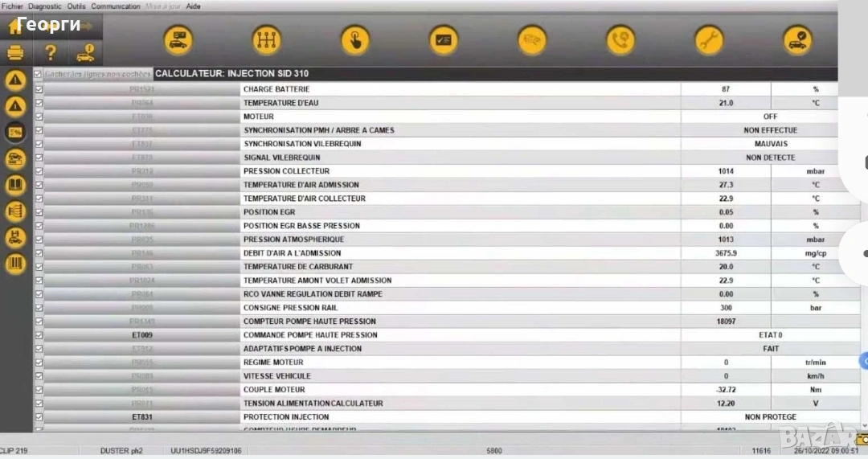Viewport: 868px width, 459px height.
Task: Click the top warning triangle sidebar icon
Action: pos(15,80)
